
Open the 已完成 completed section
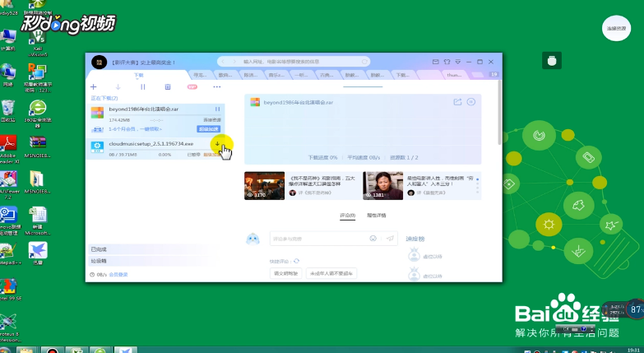click(x=156, y=249)
